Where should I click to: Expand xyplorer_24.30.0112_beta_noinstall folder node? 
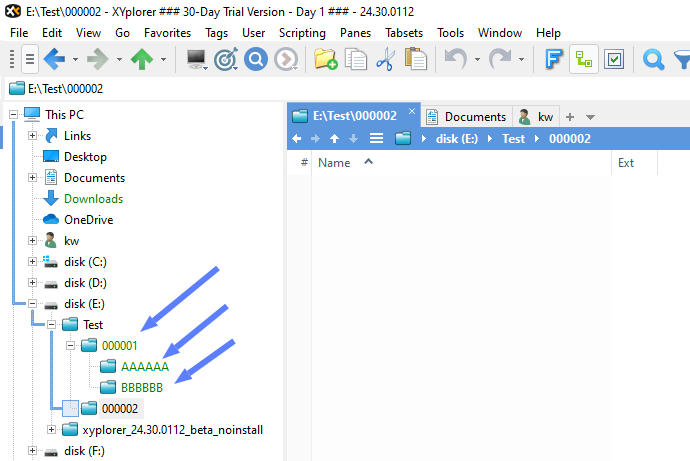click(x=51, y=429)
